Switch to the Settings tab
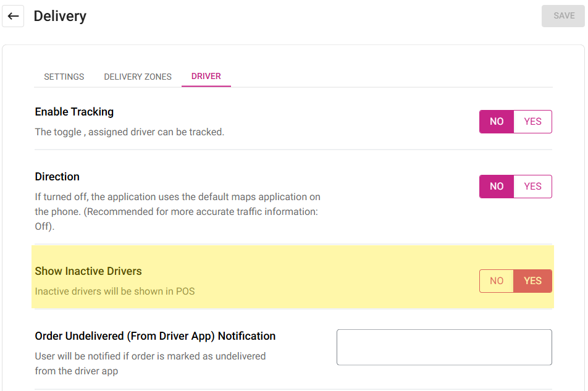The width and height of the screenshot is (588, 391). [x=64, y=77]
